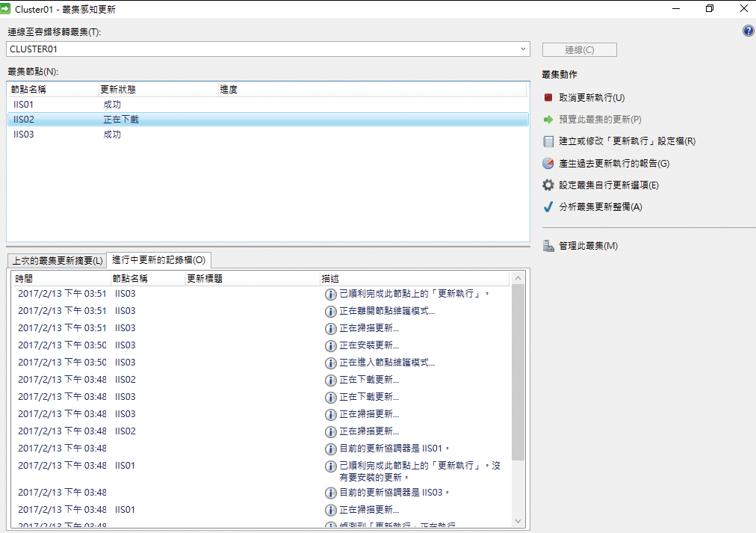This screenshot has width=756, height=533.
Task: Open the CLUSTER01 cluster dropdown arrow
Action: [x=523, y=49]
